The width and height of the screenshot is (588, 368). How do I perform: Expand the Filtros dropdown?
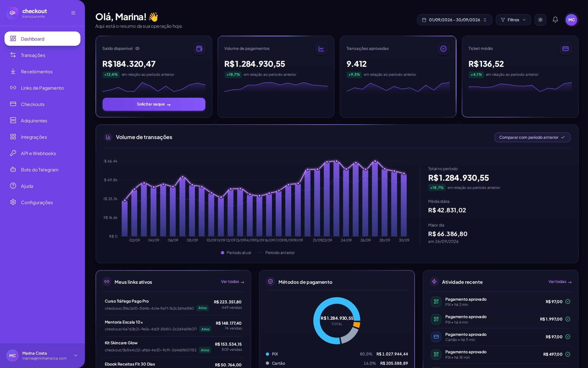coord(513,20)
